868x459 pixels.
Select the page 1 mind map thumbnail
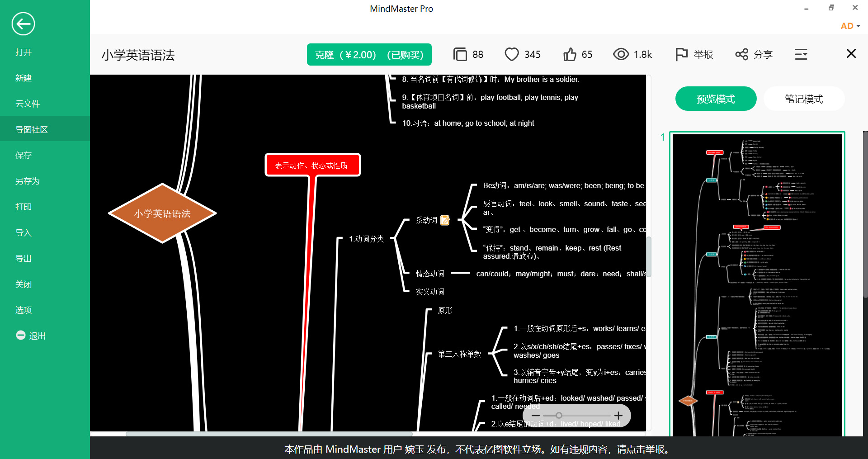757,285
